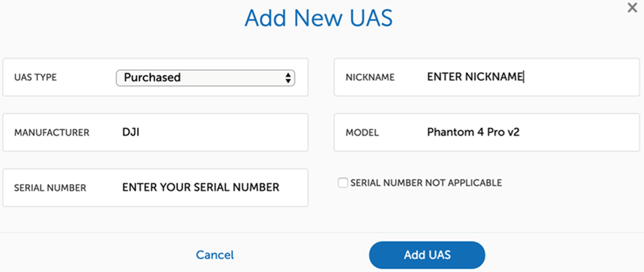The width and height of the screenshot is (644, 272).
Task: Place cursor before 'ENTER' in Serial Number field
Action: [x=123, y=187]
